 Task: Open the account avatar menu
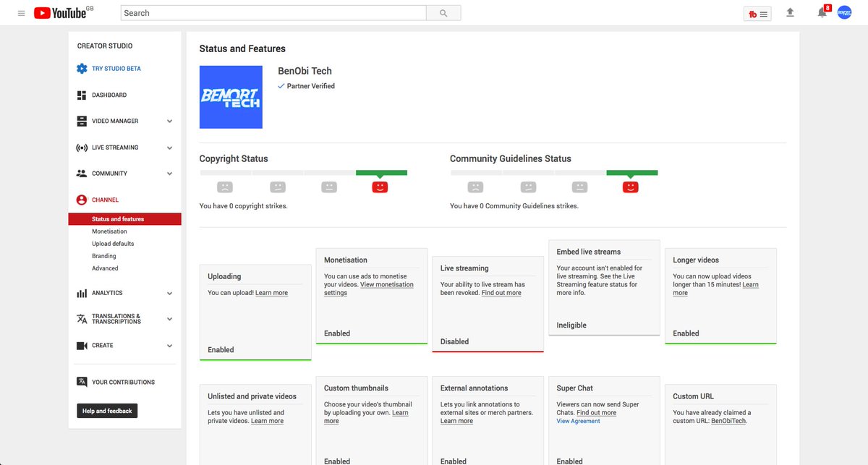(x=844, y=12)
